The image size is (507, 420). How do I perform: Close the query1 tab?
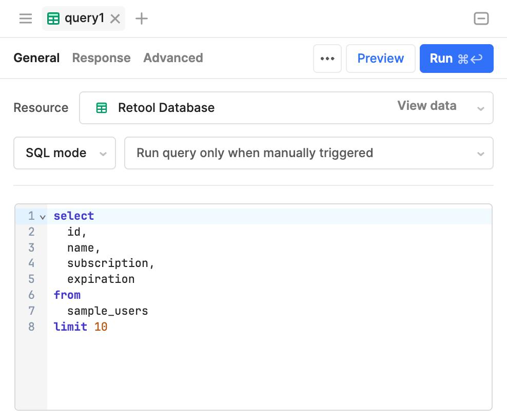[115, 18]
